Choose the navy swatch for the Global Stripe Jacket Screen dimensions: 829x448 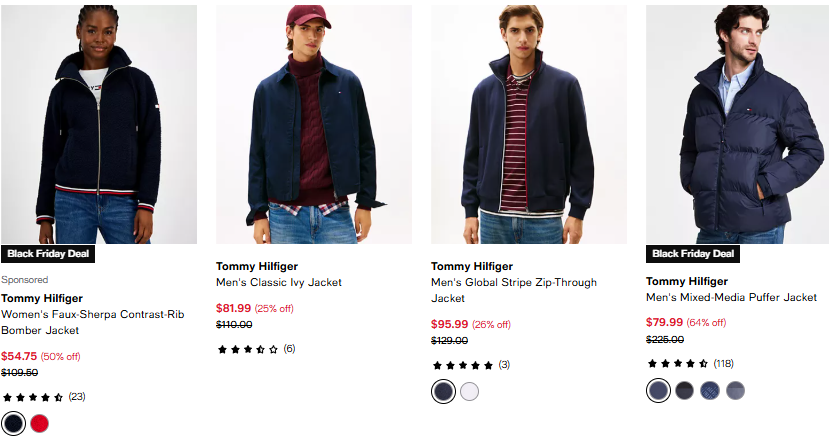(x=443, y=391)
